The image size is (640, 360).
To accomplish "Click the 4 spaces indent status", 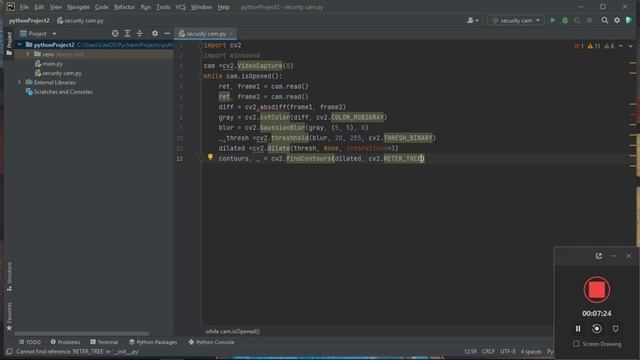I will (x=531, y=351).
